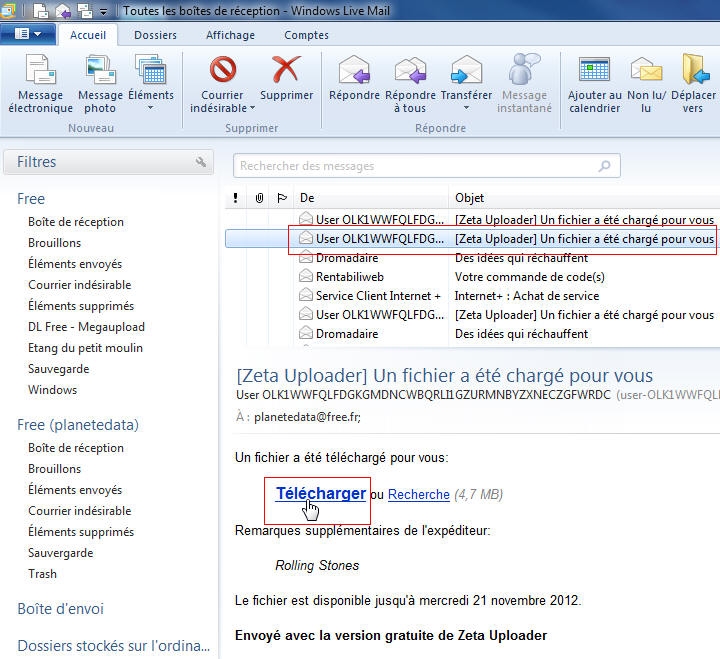Open the Éléments new item dropdown
720x659 pixels.
pyautogui.click(x=151, y=83)
